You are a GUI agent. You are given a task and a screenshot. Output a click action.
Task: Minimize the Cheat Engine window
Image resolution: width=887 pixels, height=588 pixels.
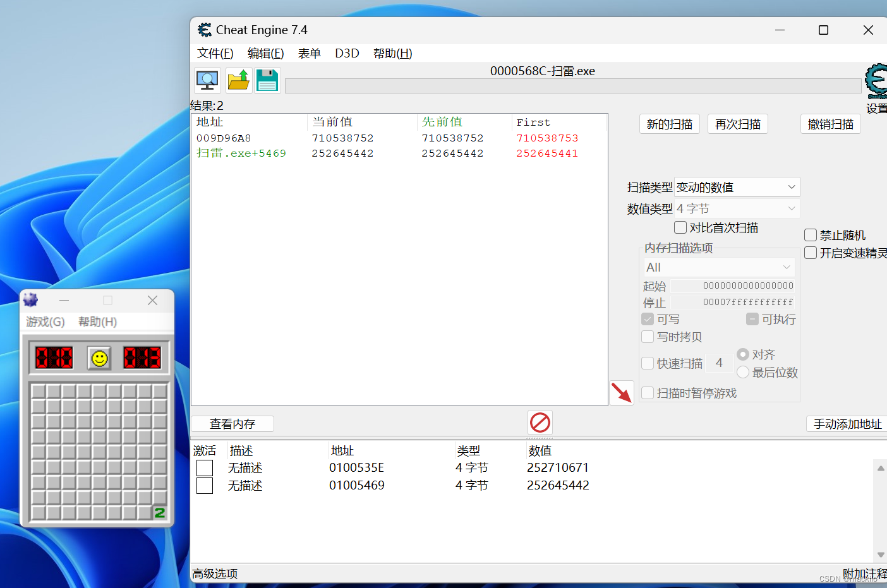pyautogui.click(x=780, y=30)
